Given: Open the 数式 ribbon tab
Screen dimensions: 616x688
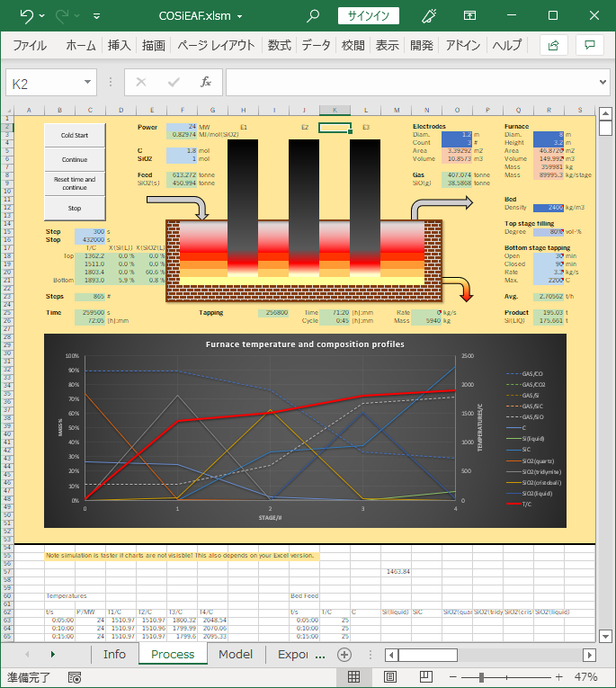Looking at the screenshot, I should point(280,45).
